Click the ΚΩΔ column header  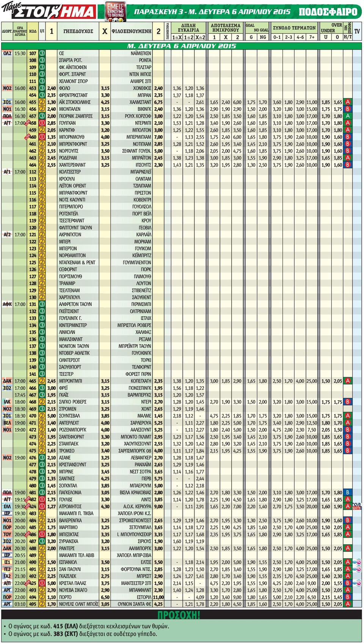[33, 31]
